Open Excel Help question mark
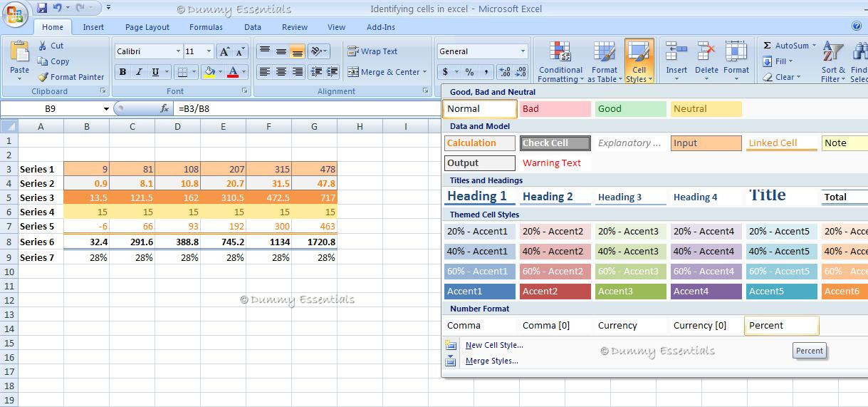The image size is (868, 407). pos(857,26)
